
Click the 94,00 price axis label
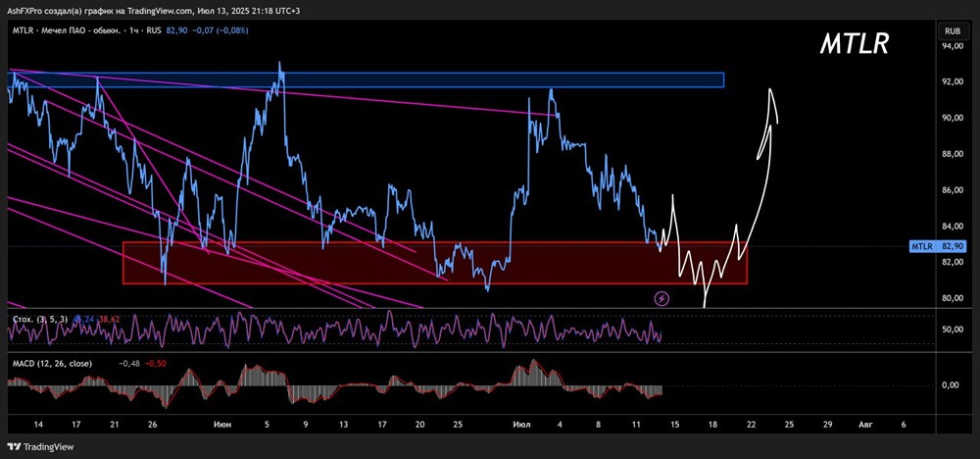click(954, 46)
